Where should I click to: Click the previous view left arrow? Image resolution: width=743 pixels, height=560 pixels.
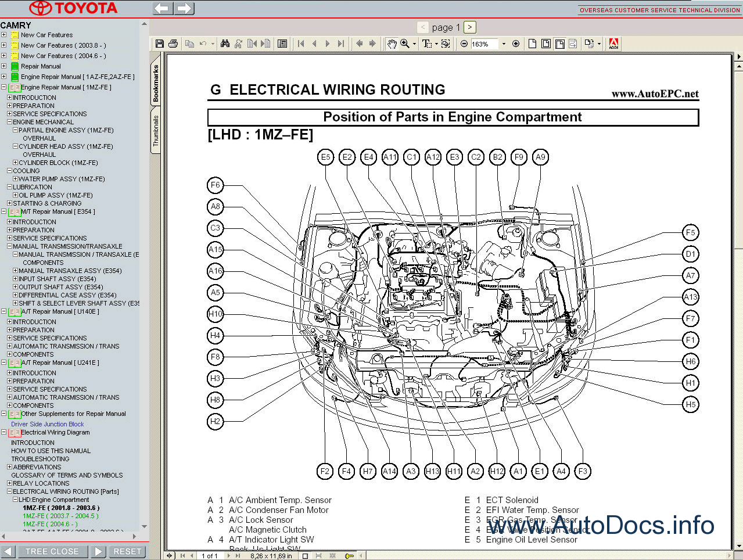(x=359, y=44)
